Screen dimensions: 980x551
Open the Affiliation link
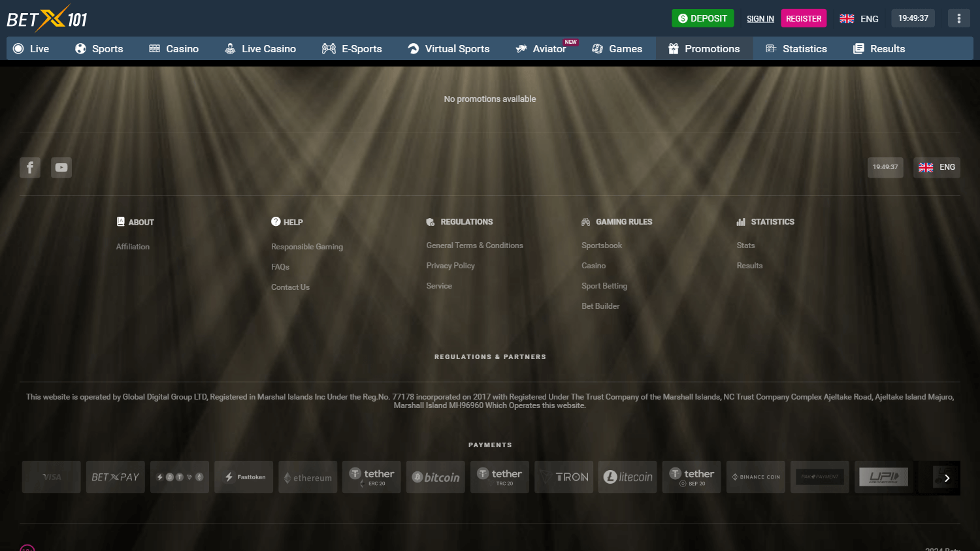[x=133, y=247]
